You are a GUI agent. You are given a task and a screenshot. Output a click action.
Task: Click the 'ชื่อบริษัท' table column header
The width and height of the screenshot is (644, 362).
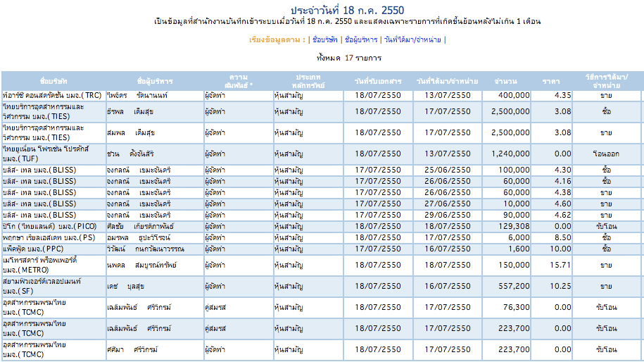[53, 81]
